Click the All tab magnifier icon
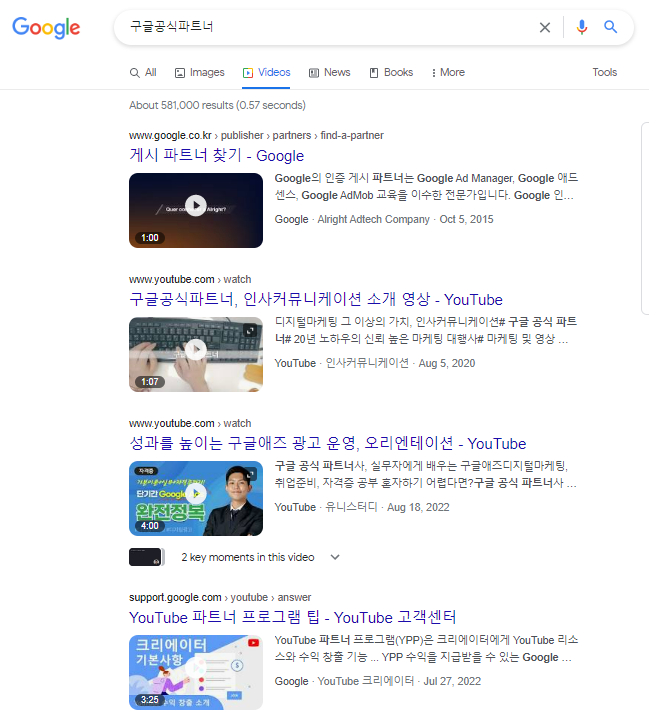 coord(135,73)
